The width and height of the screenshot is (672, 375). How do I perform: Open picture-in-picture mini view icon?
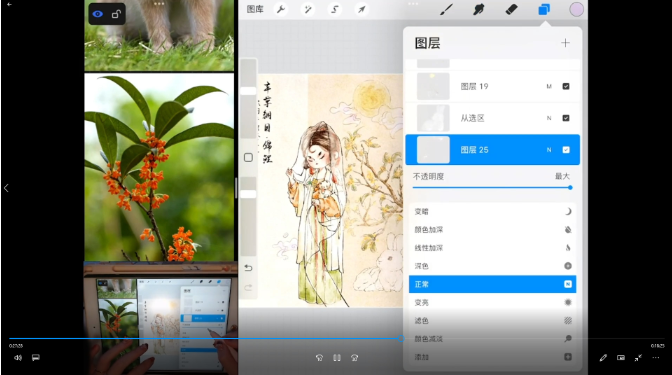[x=621, y=357]
